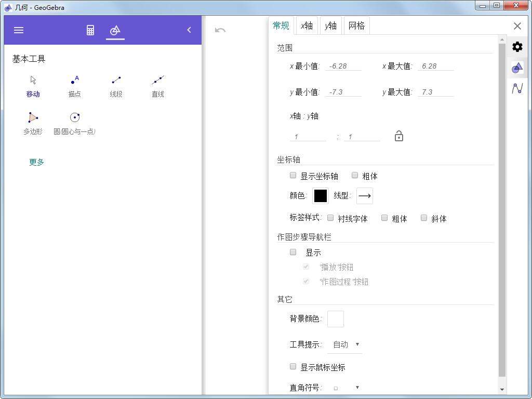Screen dimensions: 532x399
Task: Switch to the x轴 tab
Action: click(x=307, y=26)
